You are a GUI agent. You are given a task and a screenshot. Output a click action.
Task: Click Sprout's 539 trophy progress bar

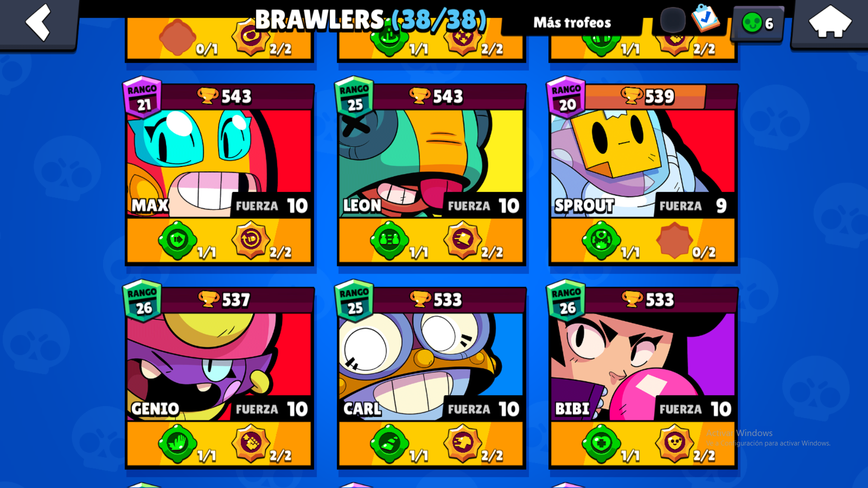tap(646, 96)
